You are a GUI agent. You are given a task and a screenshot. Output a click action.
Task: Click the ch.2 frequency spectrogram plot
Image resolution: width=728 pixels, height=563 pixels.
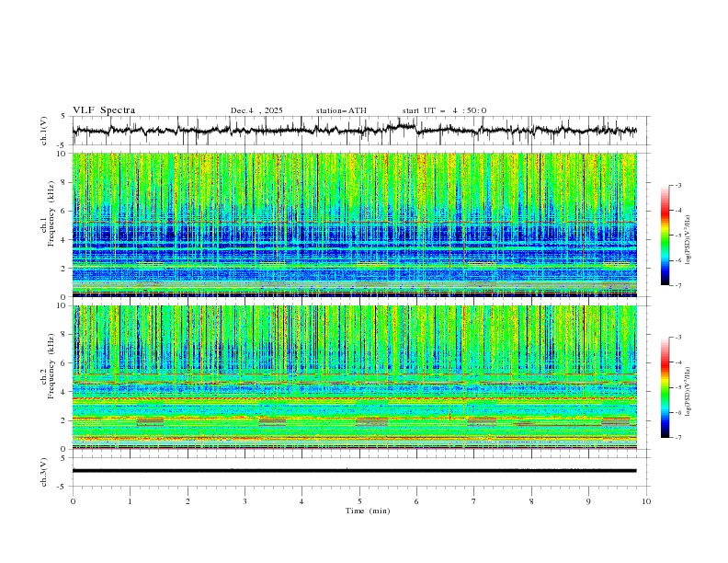click(x=354, y=377)
